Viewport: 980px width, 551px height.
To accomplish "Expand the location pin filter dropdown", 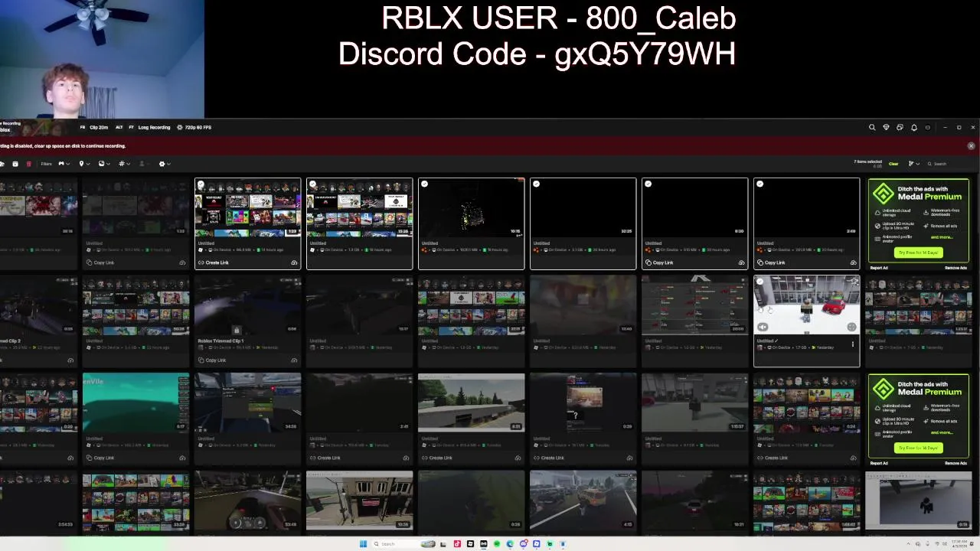I will point(83,164).
